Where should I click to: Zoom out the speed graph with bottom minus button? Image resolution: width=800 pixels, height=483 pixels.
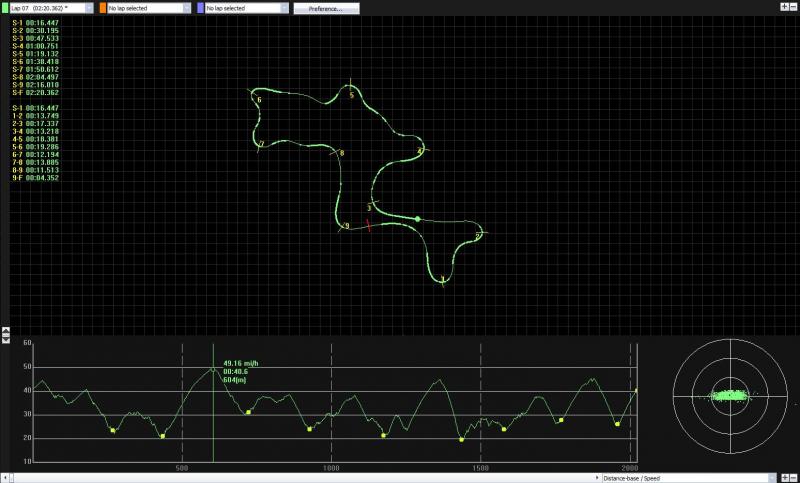(793, 478)
